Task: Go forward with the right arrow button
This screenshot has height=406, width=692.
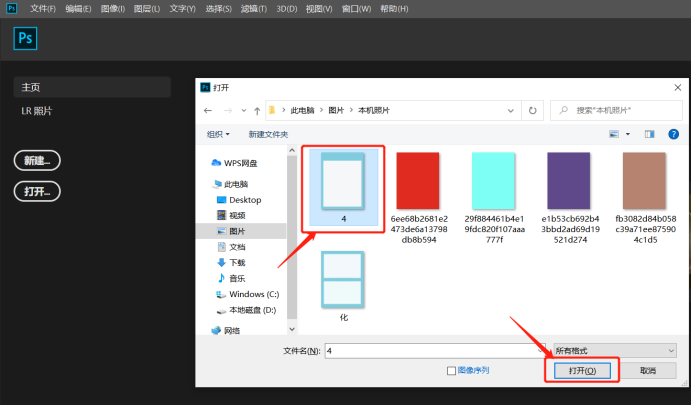Action: point(228,110)
